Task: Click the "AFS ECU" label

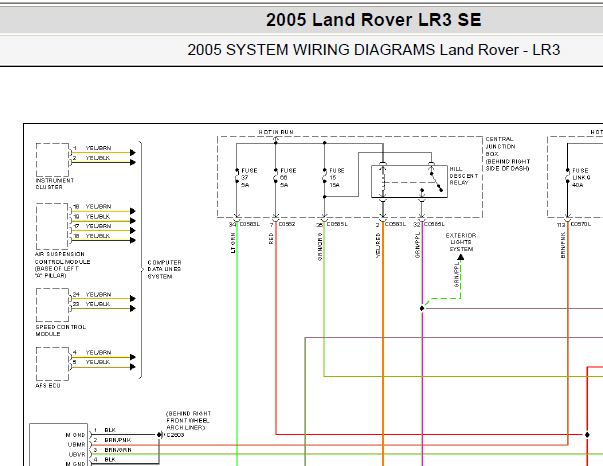Action: tap(48, 385)
